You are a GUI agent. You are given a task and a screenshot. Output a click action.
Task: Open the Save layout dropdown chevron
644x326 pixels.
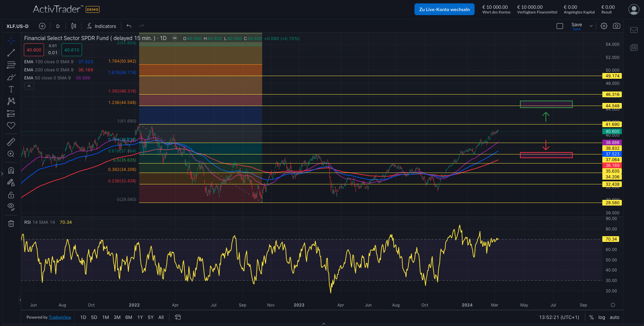(591, 26)
